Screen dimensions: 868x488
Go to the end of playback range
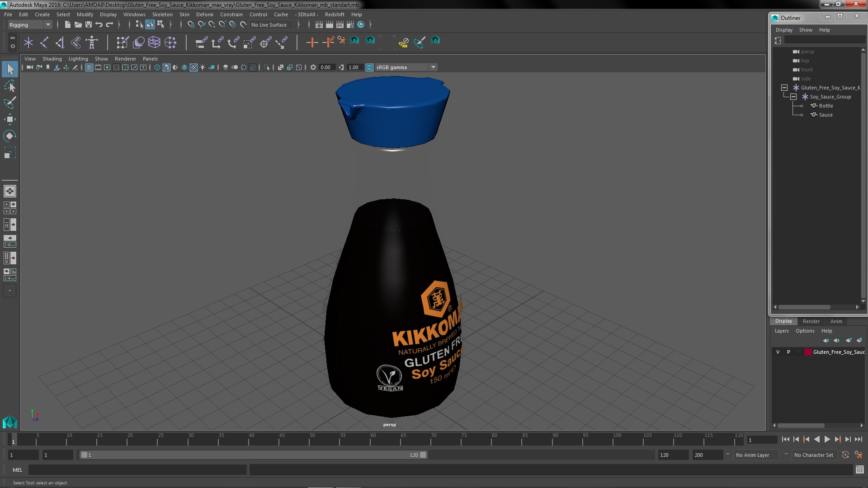point(858,439)
